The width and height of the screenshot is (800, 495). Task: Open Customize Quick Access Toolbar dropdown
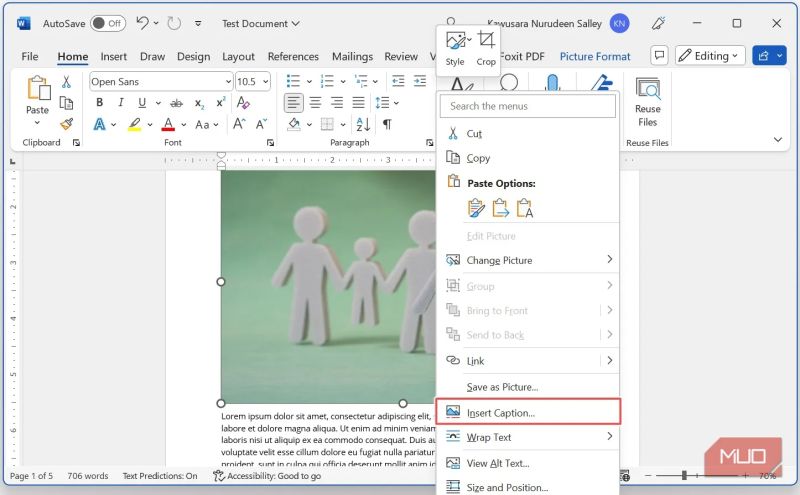pyautogui.click(x=198, y=23)
